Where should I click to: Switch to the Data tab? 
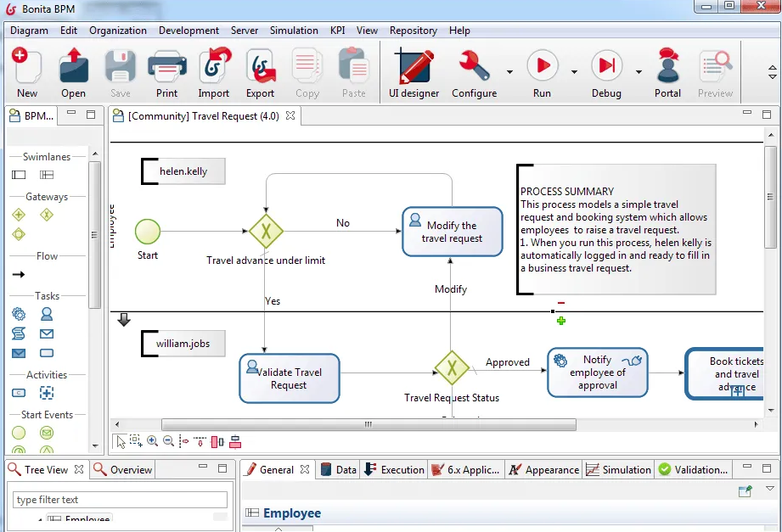339,470
